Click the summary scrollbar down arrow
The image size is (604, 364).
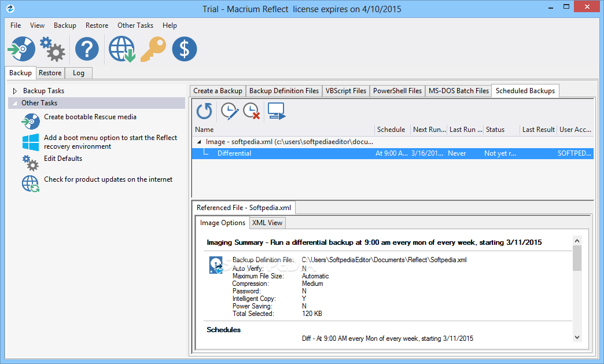[577, 337]
